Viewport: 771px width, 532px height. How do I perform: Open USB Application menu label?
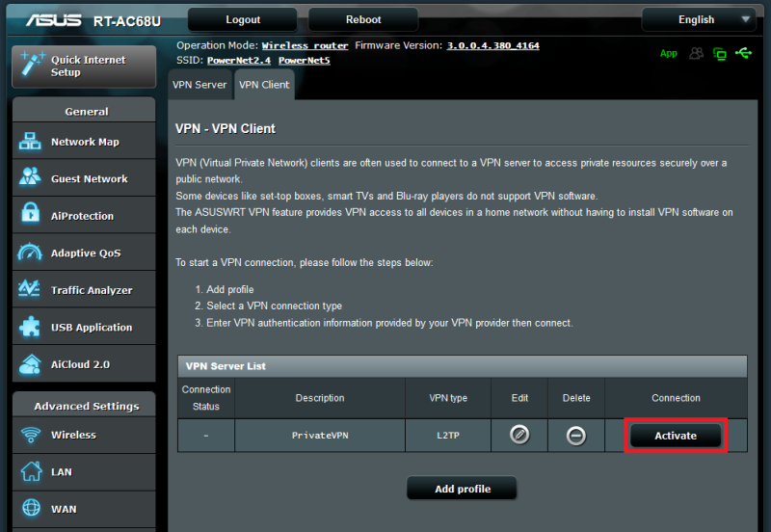pyautogui.click(x=92, y=328)
